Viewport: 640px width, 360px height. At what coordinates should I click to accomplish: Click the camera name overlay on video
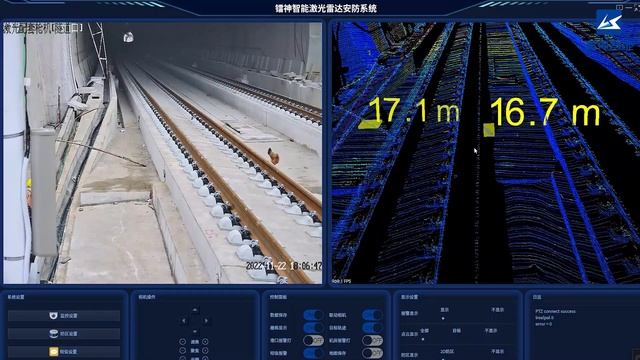43,28
